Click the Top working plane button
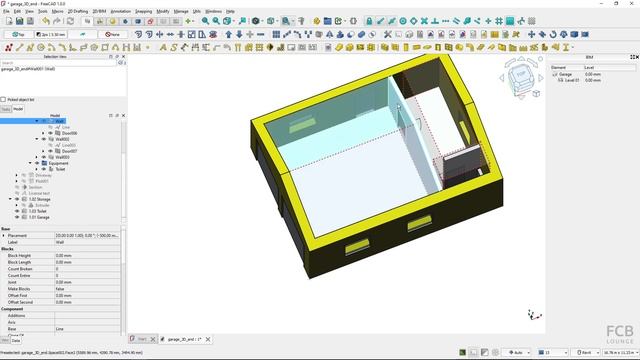 point(18,35)
